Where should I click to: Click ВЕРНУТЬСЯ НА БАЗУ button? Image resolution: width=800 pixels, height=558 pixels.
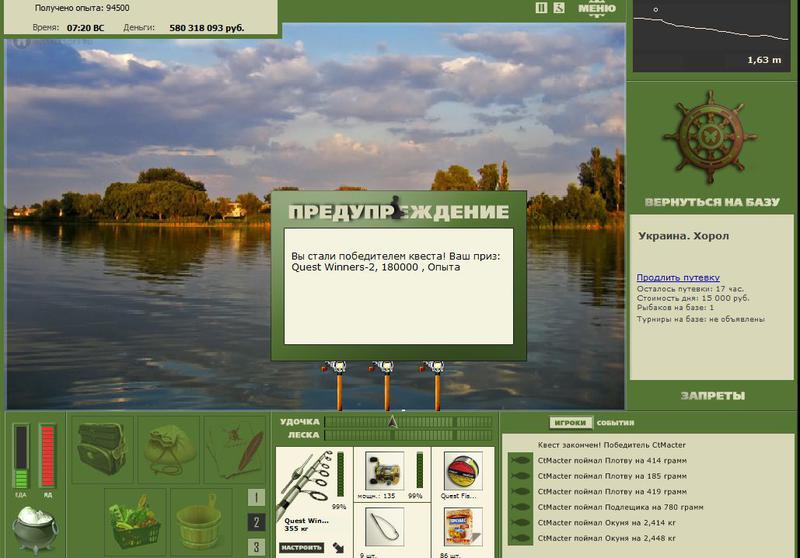click(712, 202)
